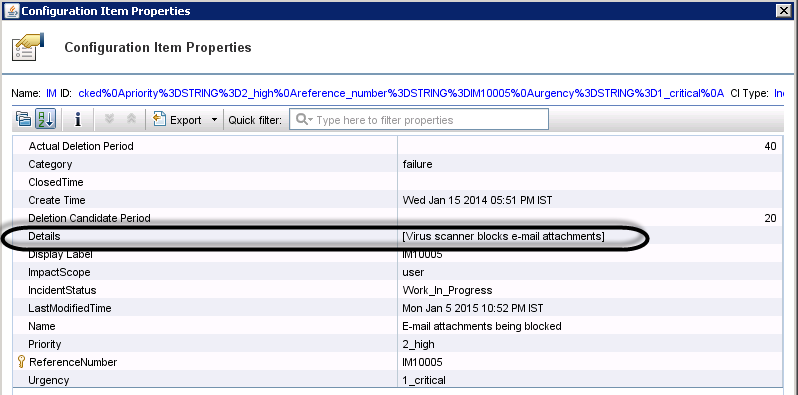Image resolution: width=798 pixels, height=395 pixels.
Task: Select the ReferenceNumber property label
Action: [73, 362]
